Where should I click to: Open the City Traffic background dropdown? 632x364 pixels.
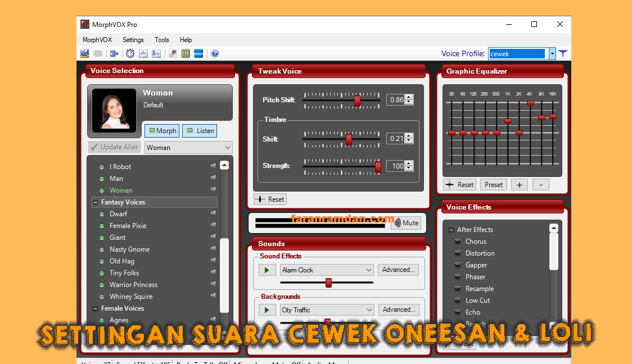coord(369,310)
